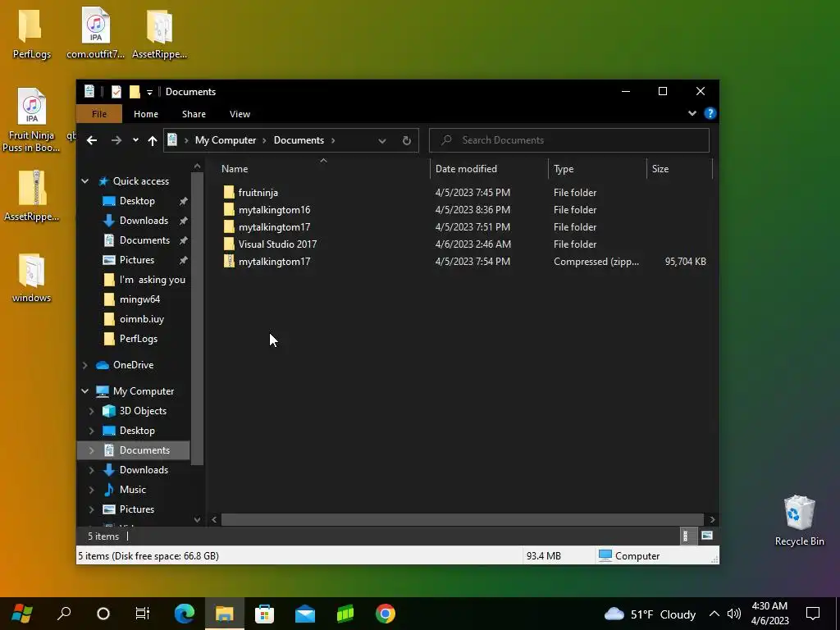Select the windows desktop folder
The height and width of the screenshot is (630, 840).
pyautogui.click(x=31, y=278)
